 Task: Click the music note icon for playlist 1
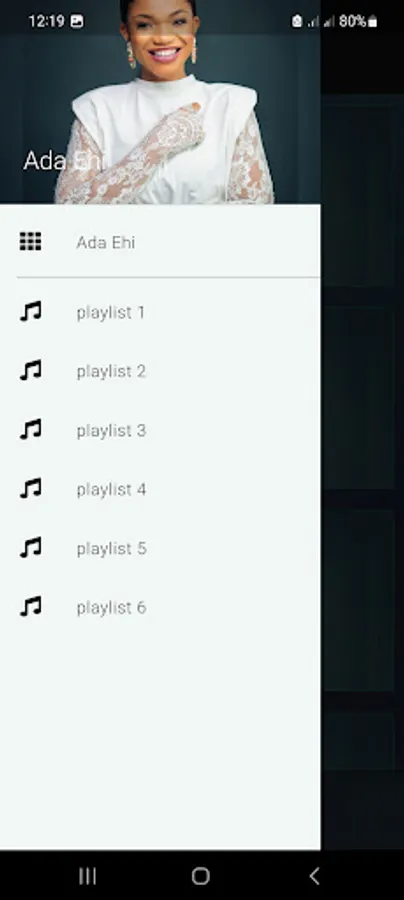[30, 312]
